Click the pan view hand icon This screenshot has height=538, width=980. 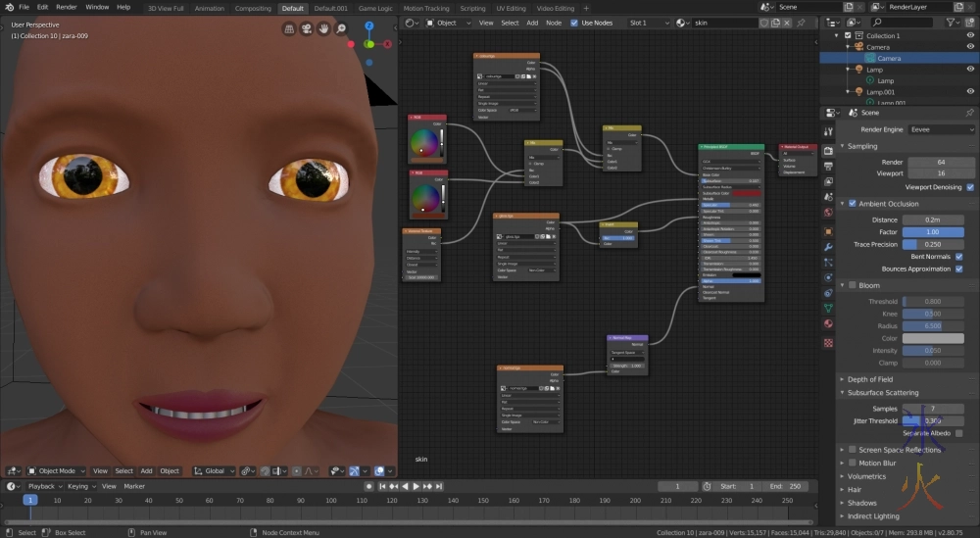pyautogui.click(x=323, y=28)
